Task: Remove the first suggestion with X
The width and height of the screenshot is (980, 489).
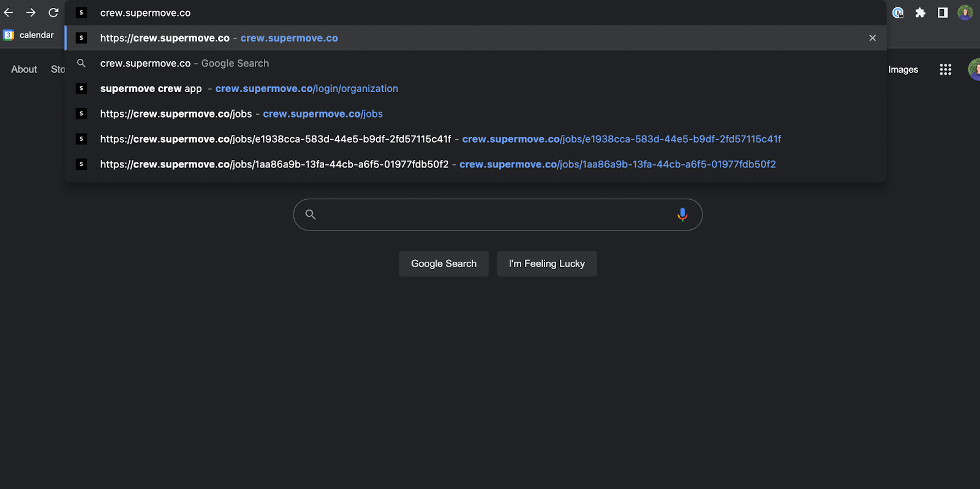Action: coord(872,38)
